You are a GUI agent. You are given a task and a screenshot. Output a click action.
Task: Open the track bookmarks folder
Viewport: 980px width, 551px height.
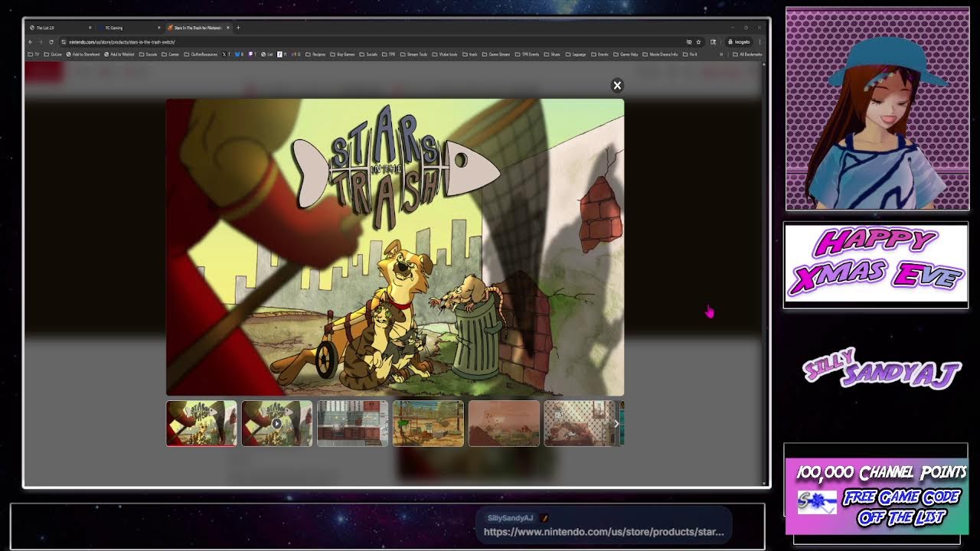(470, 54)
